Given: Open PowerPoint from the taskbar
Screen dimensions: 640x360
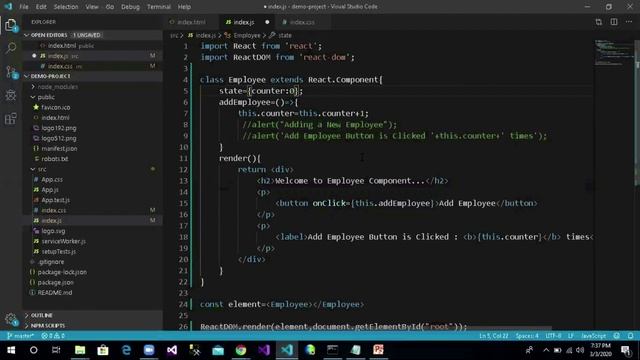Looking at the screenshot, I should (x=378, y=350).
